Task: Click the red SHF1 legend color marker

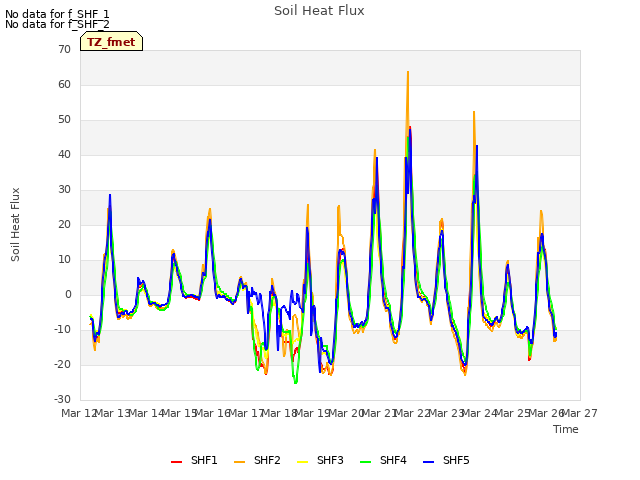Action: (176, 462)
